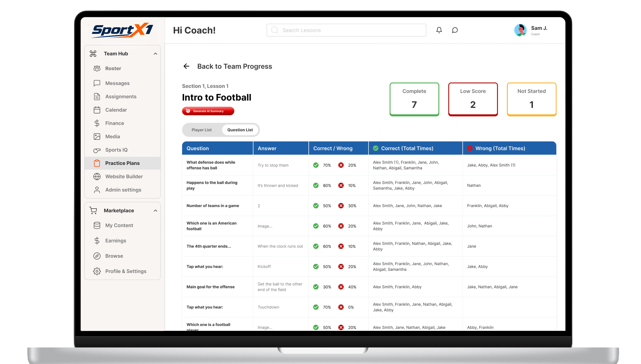
Task: Collapse the Team Hub section chevron
Action: [x=155, y=54]
